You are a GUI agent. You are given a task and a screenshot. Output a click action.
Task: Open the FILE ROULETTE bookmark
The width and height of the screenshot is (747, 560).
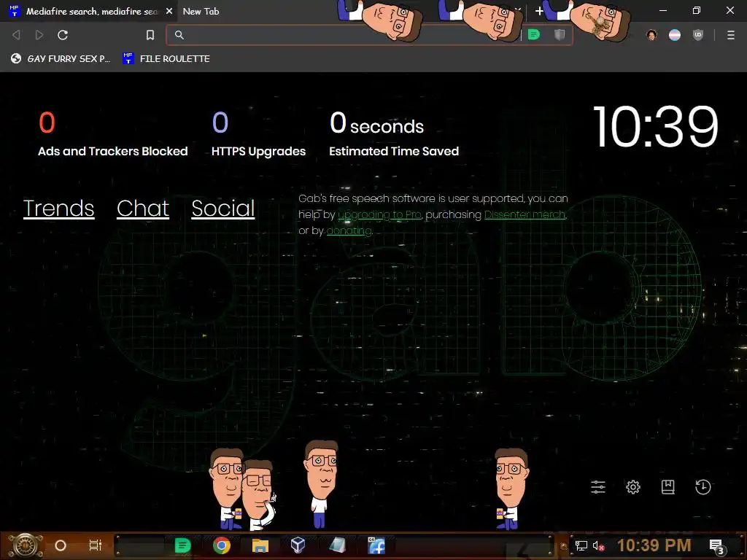tap(166, 58)
